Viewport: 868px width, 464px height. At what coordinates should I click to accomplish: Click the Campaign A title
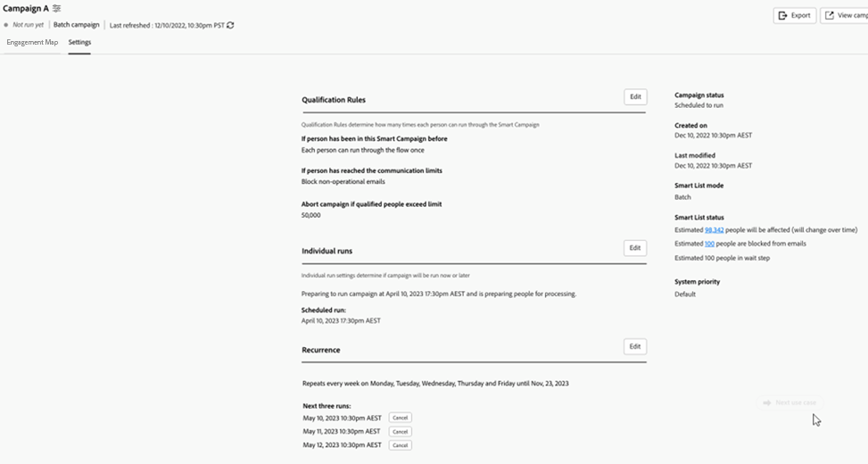click(26, 8)
